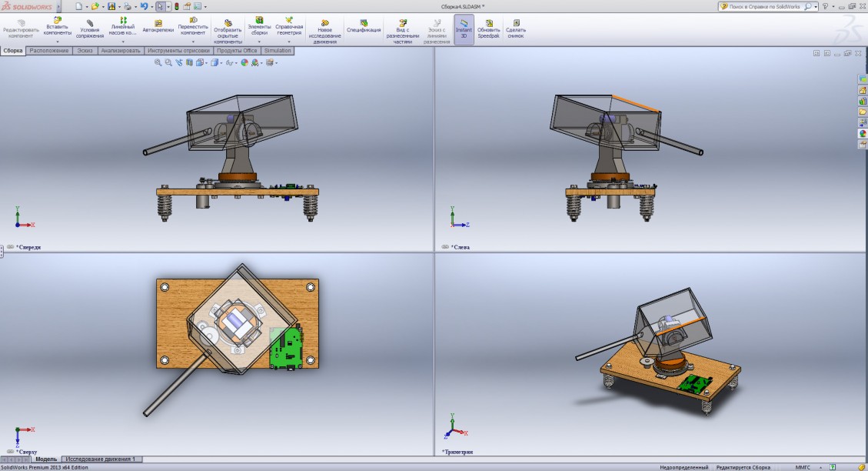Open dropdown arrow under Вставить компоненты
Viewport: 868px width, 471px height.
(57, 42)
